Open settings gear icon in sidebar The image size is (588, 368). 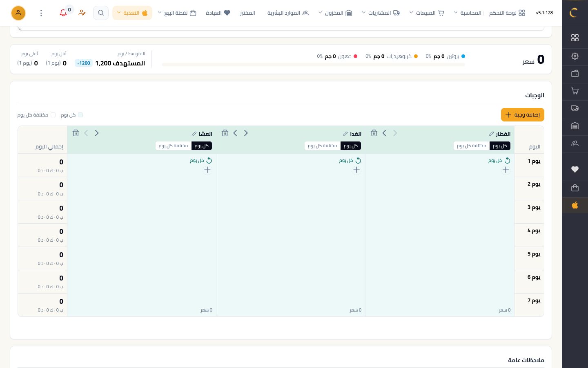coord(575,56)
